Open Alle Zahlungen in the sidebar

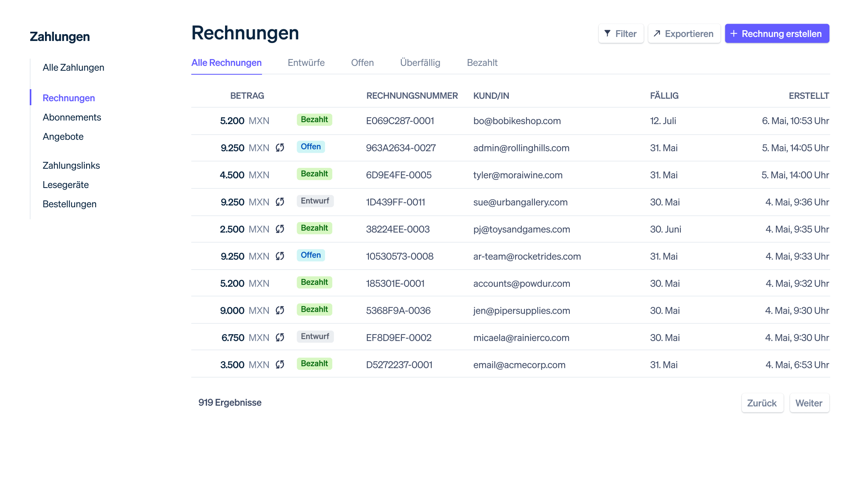[x=74, y=67]
